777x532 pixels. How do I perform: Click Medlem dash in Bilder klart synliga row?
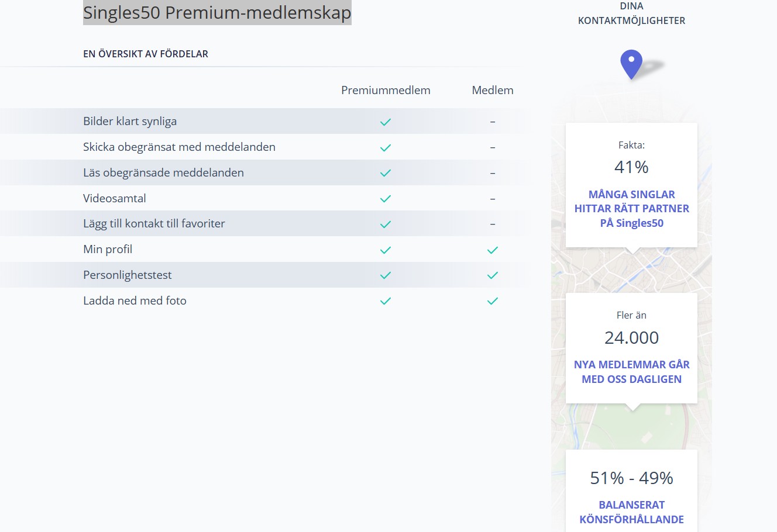[493, 122]
